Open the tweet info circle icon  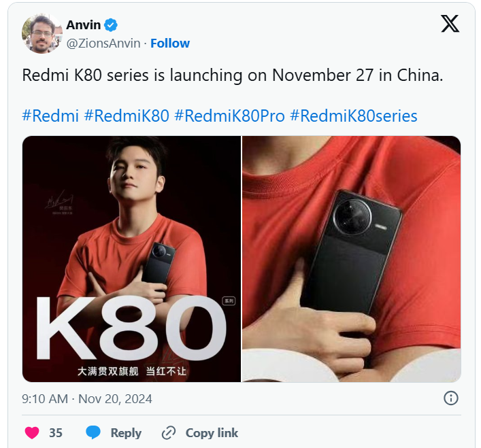(x=450, y=398)
